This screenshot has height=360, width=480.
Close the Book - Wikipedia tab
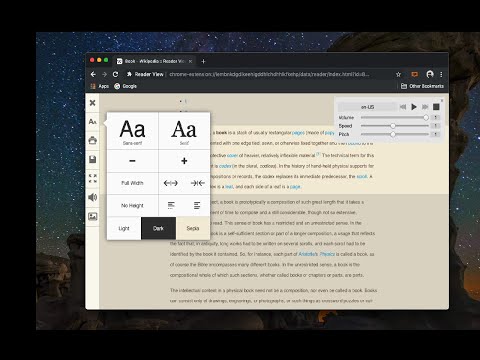190,61
